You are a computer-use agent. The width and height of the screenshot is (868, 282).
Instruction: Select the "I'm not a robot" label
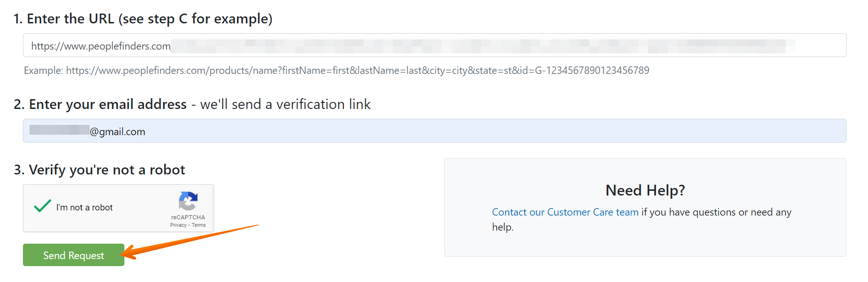[x=84, y=207]
